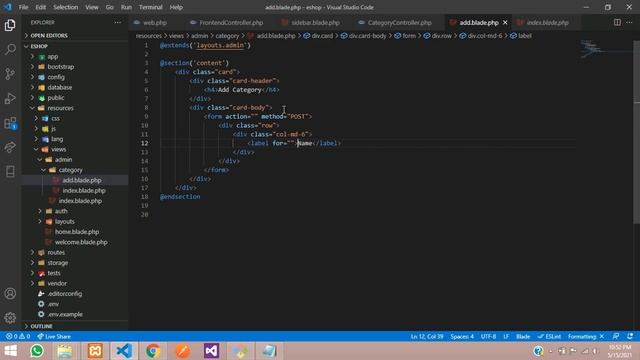Screen dimensions: 640x360
Task: Click errors and warnings count in status bar
Action: (x=18, y=336)
